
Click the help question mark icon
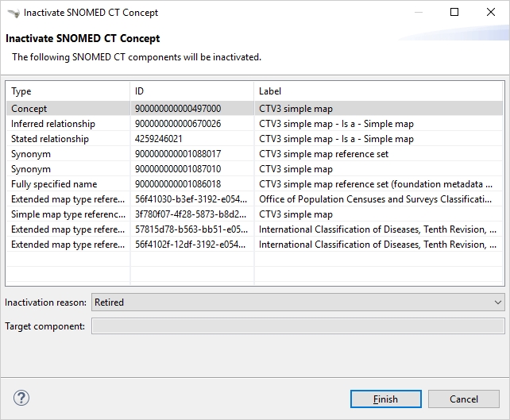click(21, 398)
